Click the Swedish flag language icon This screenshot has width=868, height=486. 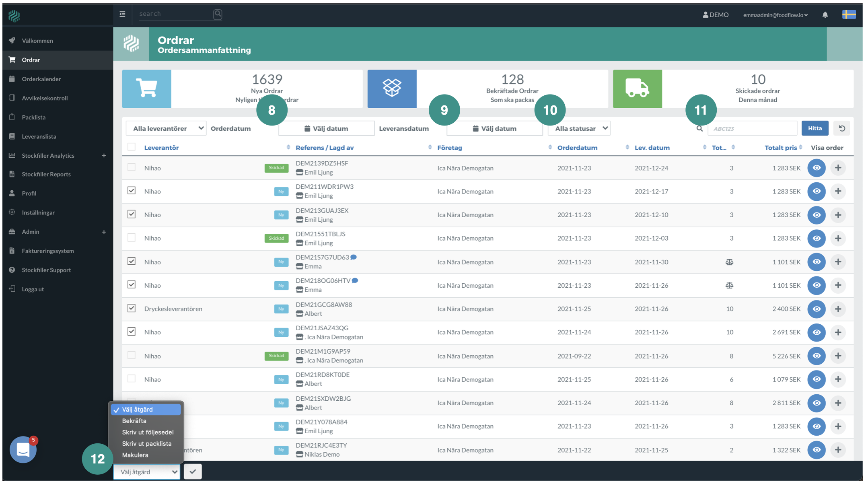pos(849,15)
